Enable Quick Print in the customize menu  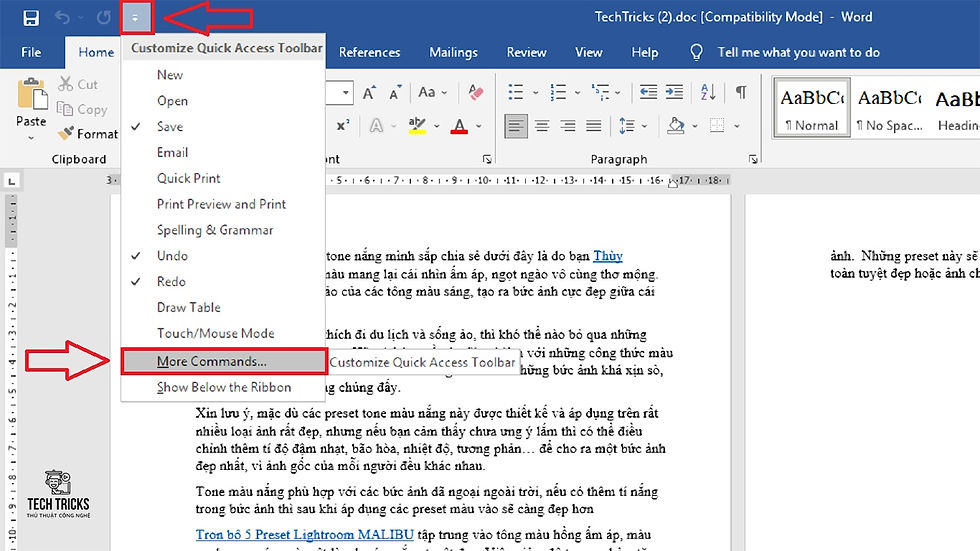point(223,178)
